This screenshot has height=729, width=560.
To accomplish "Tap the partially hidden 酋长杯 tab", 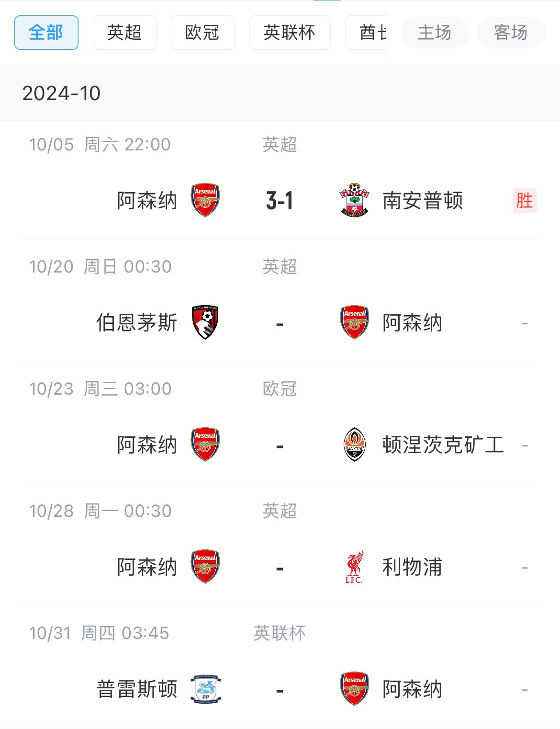I will [366, 33].
